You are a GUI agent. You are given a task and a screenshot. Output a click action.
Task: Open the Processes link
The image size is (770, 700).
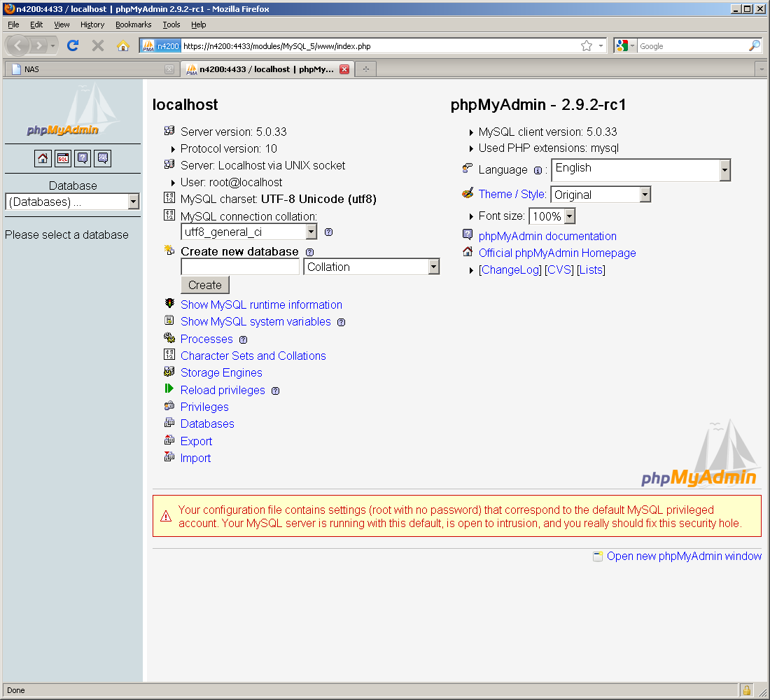[206, 339]
